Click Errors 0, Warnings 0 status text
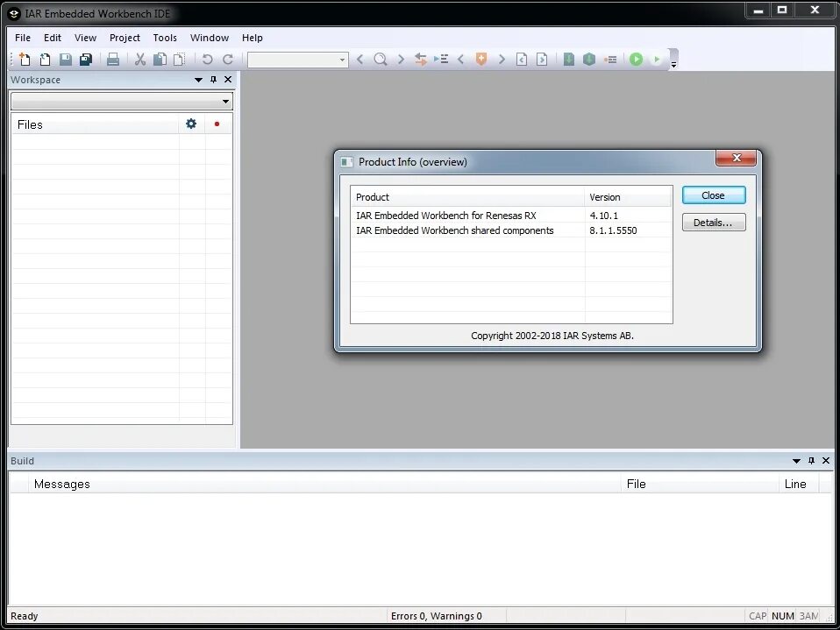The height and width of the screenshot is (630, 840). click(x=436, y=616)
